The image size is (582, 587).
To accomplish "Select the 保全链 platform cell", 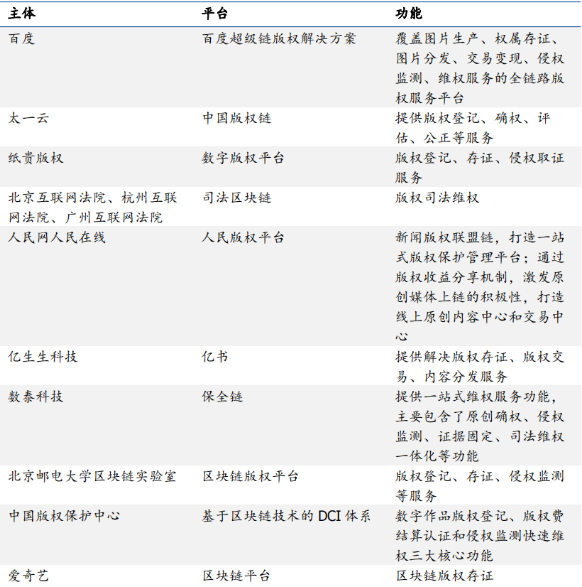I will click(222, 396).
